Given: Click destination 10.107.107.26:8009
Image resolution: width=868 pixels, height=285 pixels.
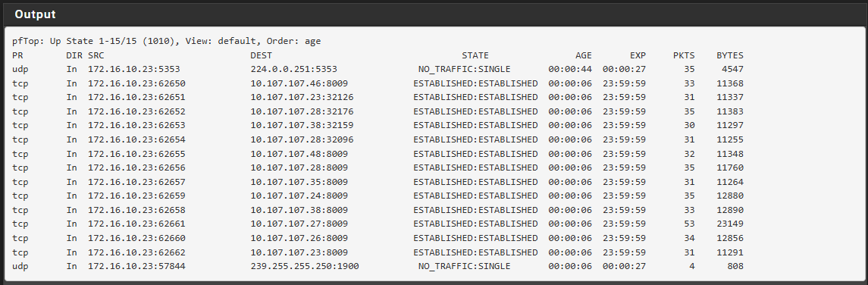Looking at the screenshot, I should pyautogui.click(x=299, y=238).
